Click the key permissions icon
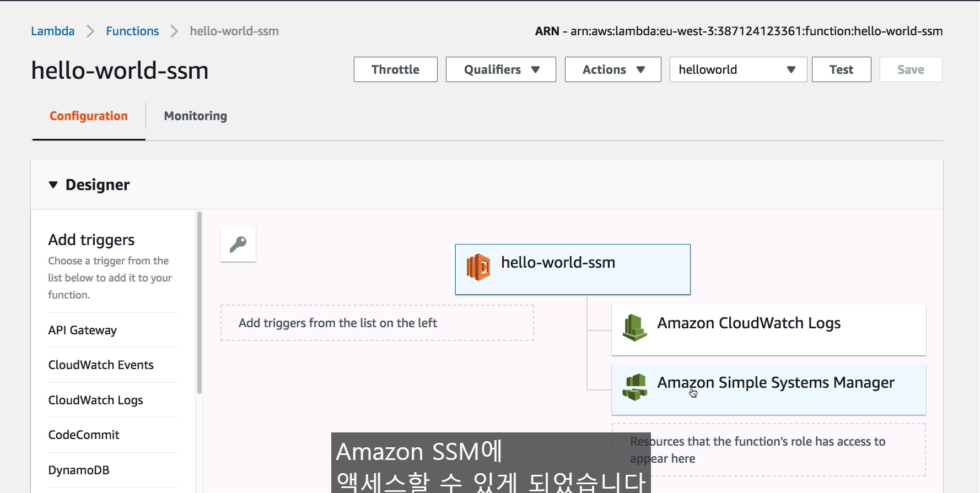 [x=238, y=245]
